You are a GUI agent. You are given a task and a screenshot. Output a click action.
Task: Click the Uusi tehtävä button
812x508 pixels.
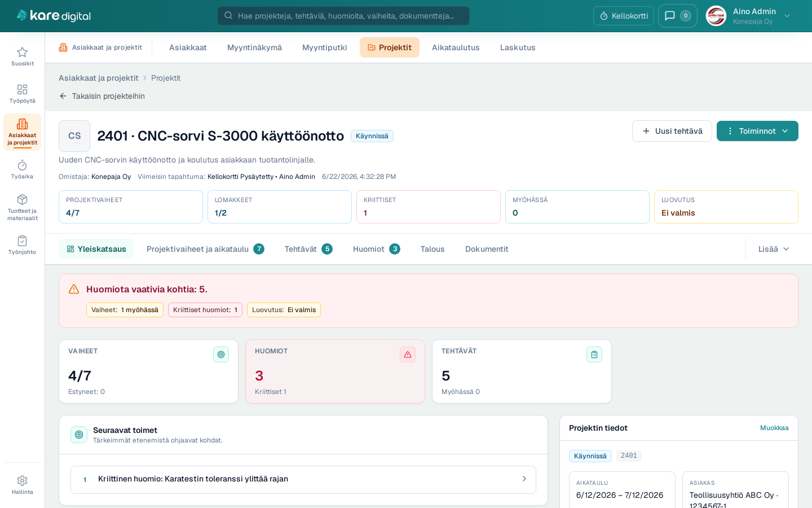point(672,131)
